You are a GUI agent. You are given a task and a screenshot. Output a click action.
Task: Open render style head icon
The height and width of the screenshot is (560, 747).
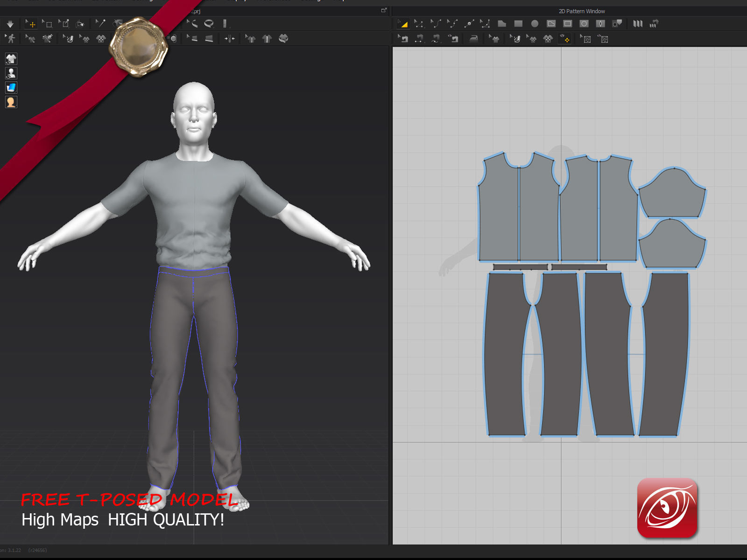tap(11, 102)
